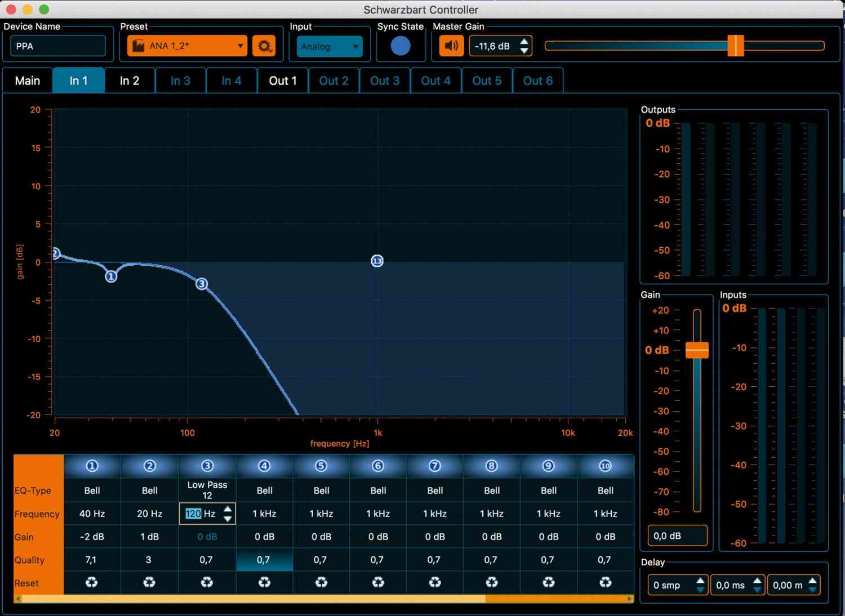Click the Device Name field PPA

click(58, 46)
